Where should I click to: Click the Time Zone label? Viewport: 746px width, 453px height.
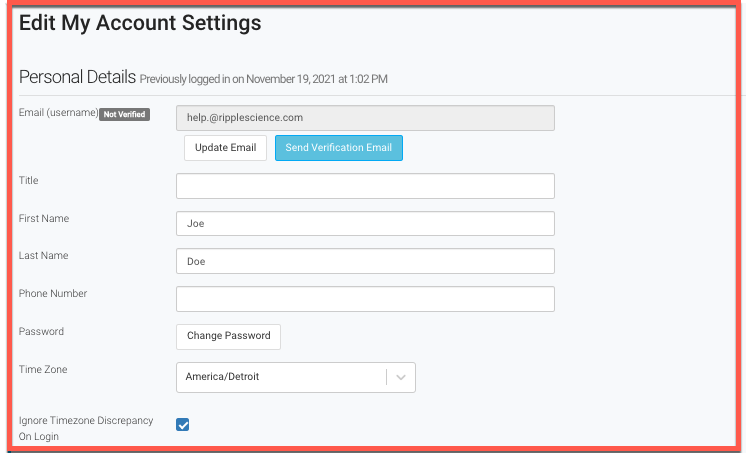point(43,369)
